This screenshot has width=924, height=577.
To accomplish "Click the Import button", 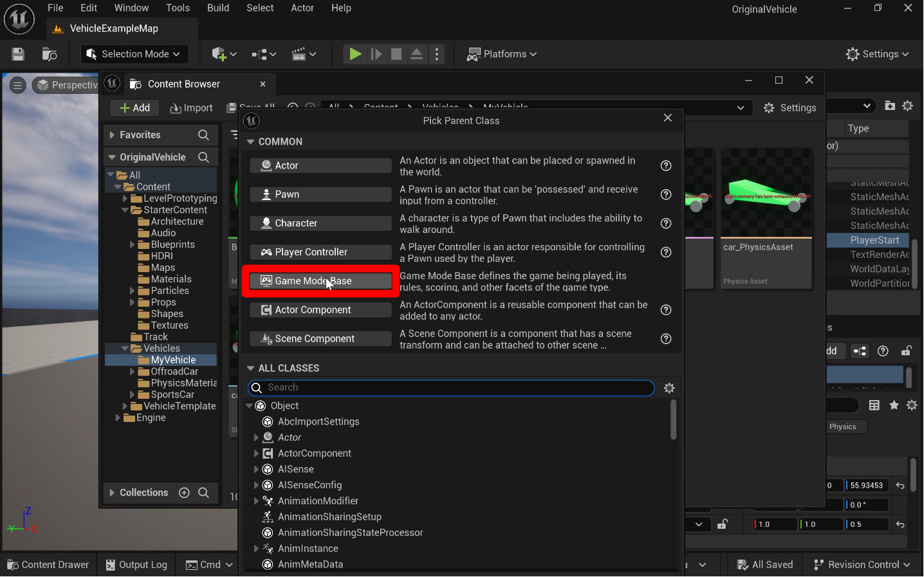I will point(191,108).
